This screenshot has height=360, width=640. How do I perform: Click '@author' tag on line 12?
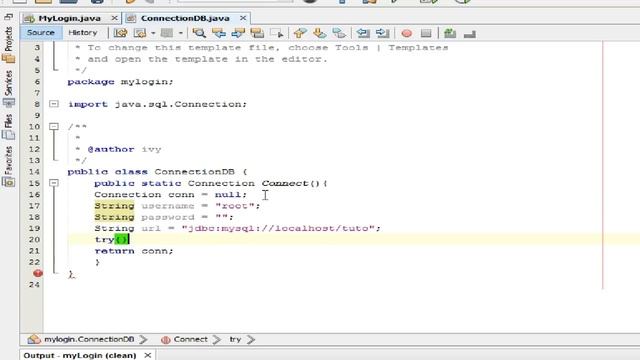tap(111, 149)
